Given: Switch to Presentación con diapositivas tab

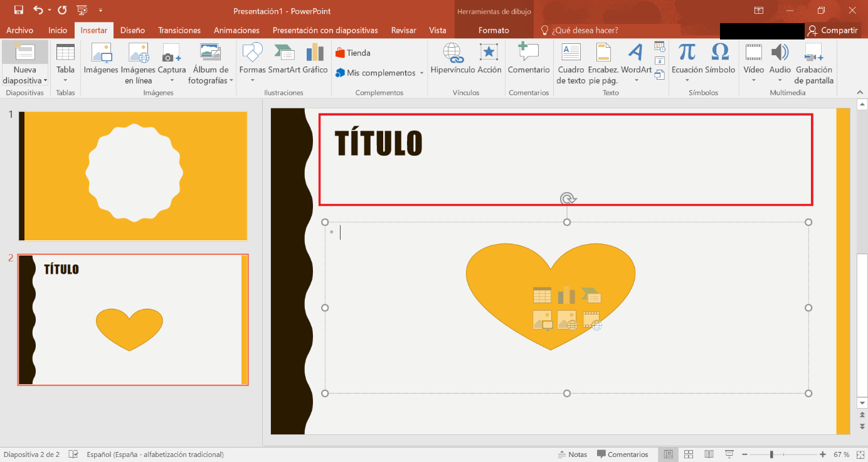Looking at the screenshot, I should (325, 30).
